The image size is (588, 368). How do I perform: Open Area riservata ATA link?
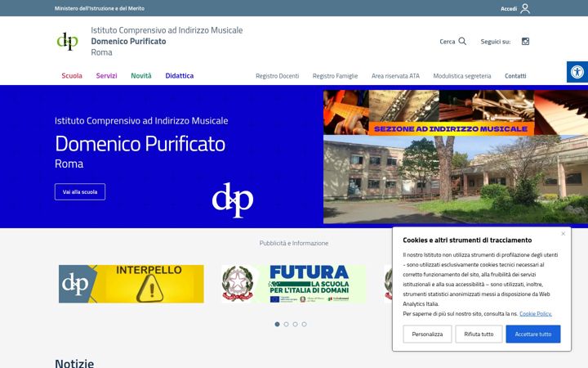click(395, 76)
